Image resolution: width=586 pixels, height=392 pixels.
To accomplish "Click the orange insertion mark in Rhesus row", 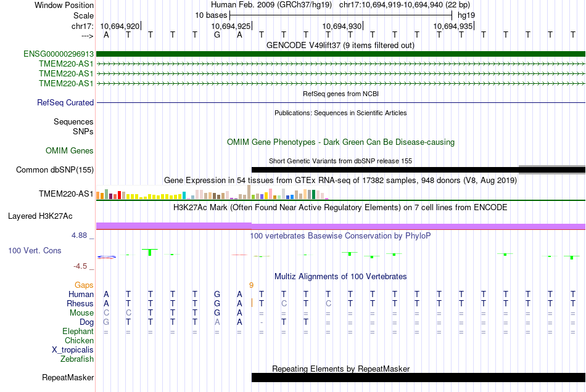I will pyautogui.click(x=252, y=303).
